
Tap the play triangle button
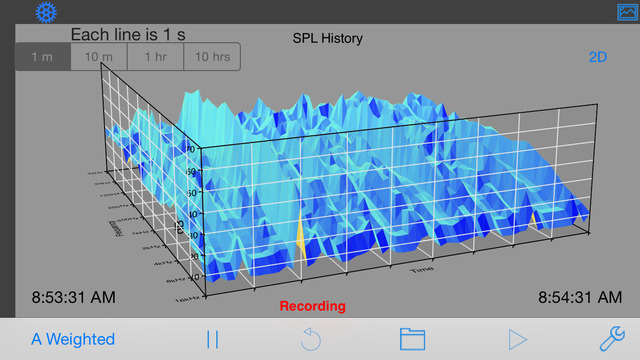click(518, 340)
